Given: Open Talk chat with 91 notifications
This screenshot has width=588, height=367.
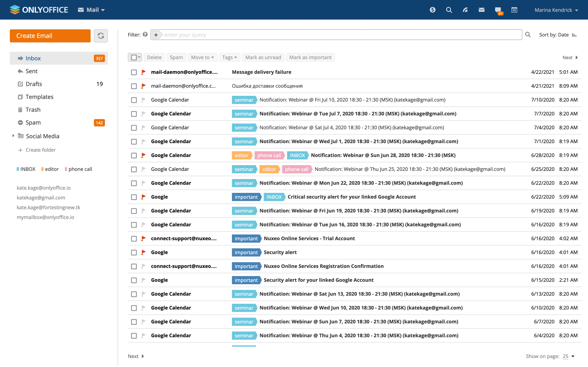Looking at the screenshot, I should click(x=498, y=10).
